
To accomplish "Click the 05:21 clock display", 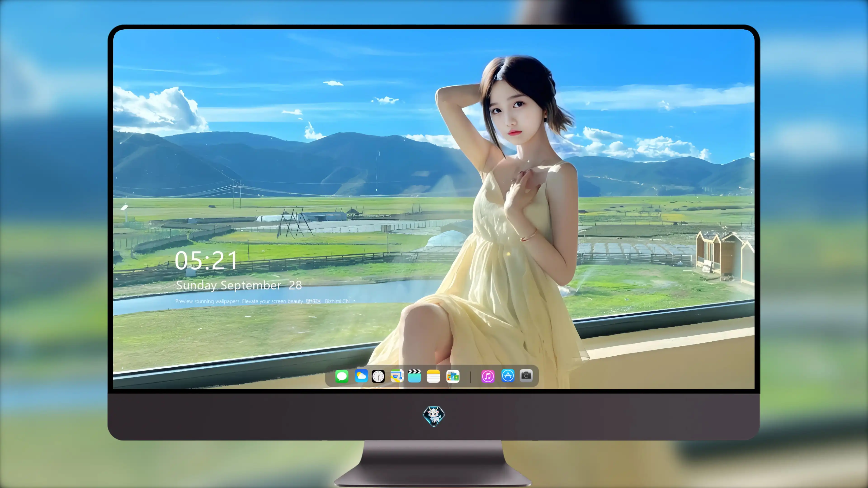I will click(x=206, y=260).
